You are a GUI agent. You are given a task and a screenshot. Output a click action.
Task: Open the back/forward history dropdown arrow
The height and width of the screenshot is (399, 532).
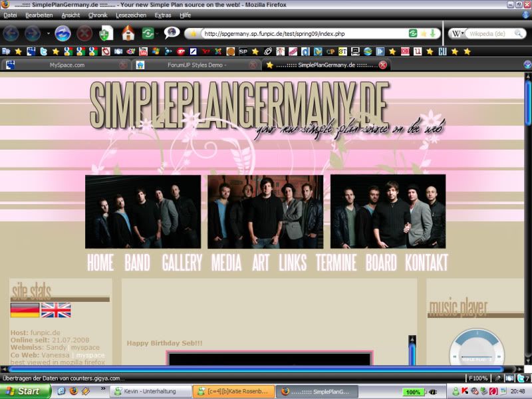(48, 34)
